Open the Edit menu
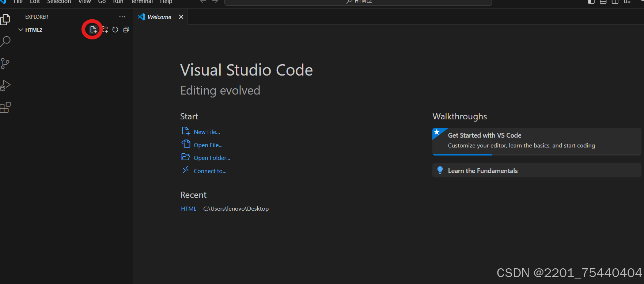 point(35,1)
